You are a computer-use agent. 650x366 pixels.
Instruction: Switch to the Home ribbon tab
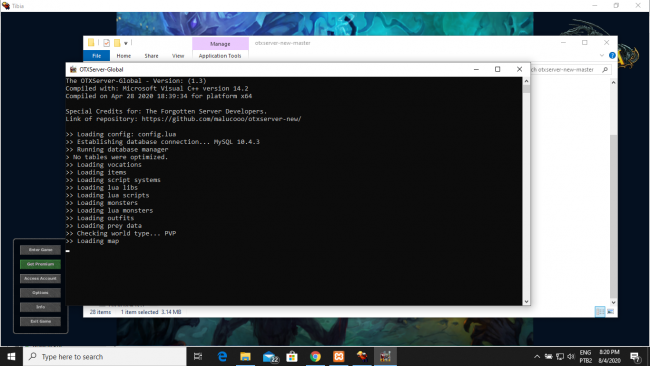click(x=124, y=56)
